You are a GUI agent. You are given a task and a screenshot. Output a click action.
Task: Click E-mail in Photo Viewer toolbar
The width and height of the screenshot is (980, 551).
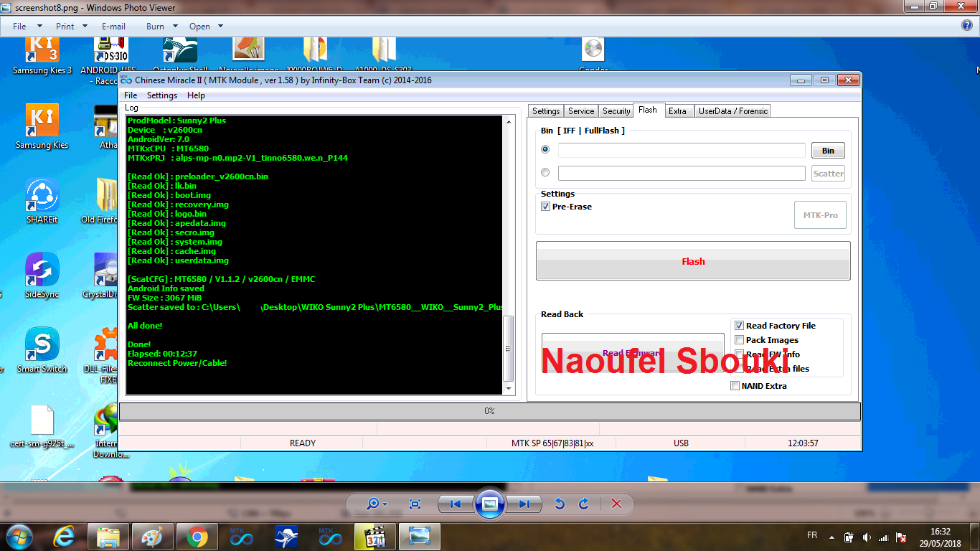(113, 26)
